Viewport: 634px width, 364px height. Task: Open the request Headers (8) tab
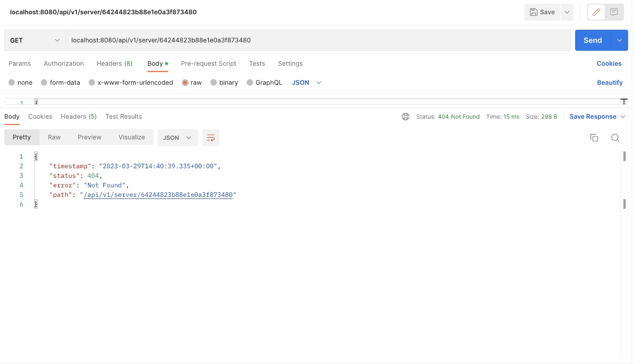115,63
